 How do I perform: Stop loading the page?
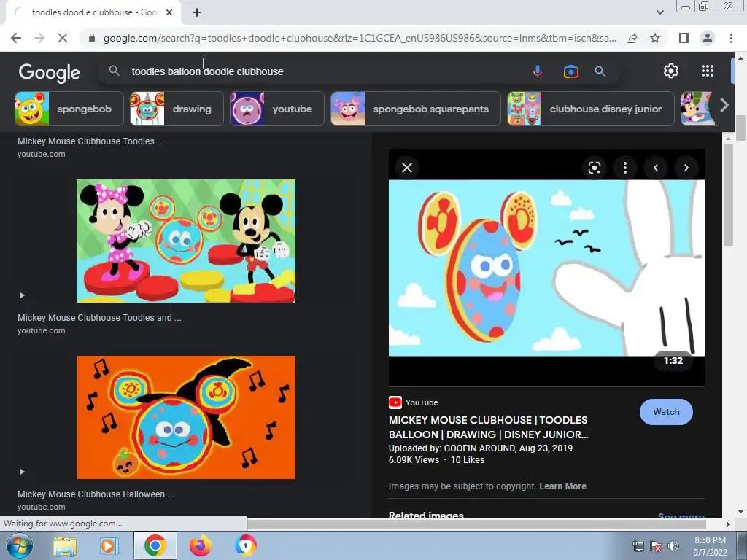point(63,38)
